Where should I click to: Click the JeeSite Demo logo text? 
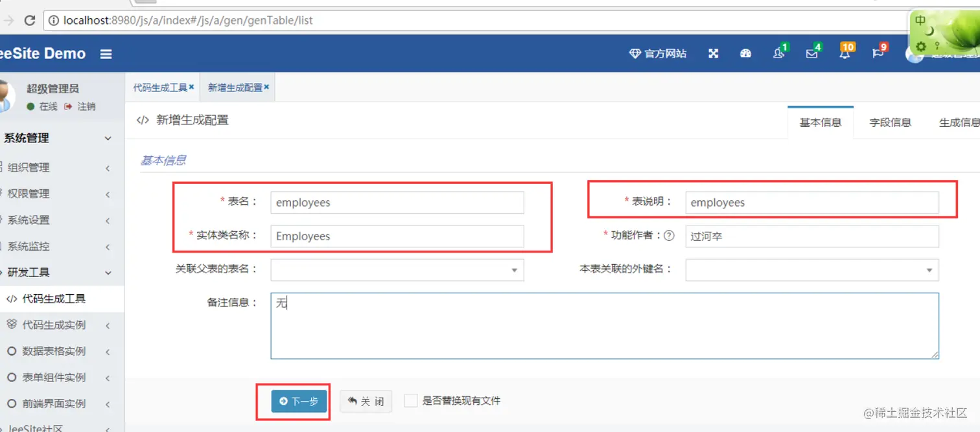[43, 54]
